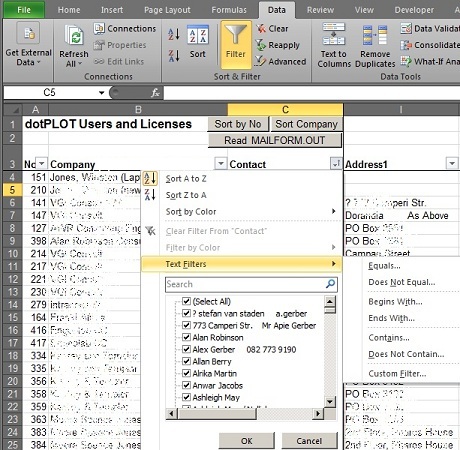460x450 pixels.
Task: Click the Refresh All icon
Action: (74, 36)
